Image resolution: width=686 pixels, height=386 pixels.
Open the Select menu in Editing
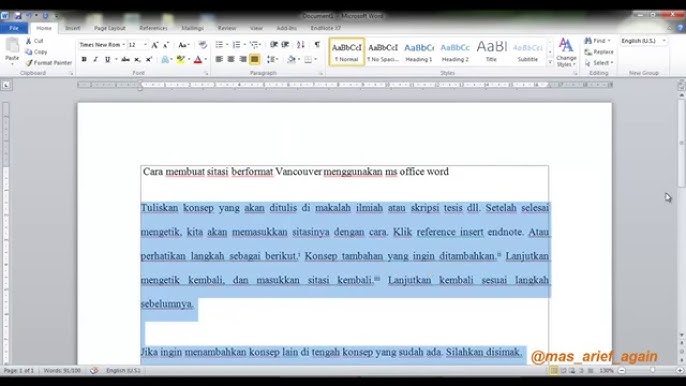pos(599,63)
